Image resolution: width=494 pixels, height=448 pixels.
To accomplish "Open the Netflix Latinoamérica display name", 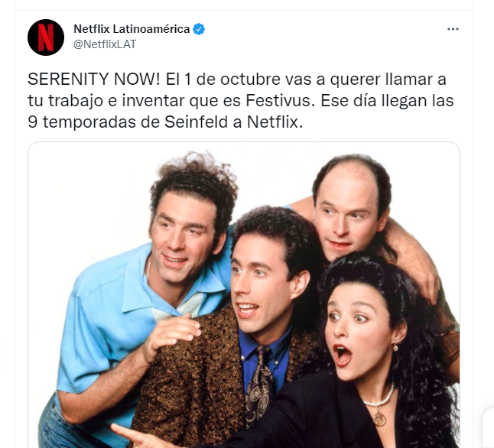I will 132,29.
